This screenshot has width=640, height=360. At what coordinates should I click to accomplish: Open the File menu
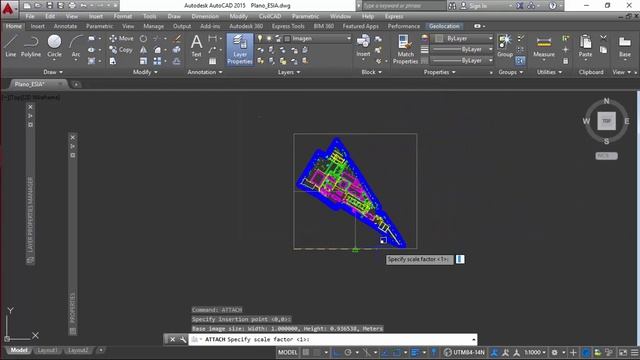click(30, 16)
